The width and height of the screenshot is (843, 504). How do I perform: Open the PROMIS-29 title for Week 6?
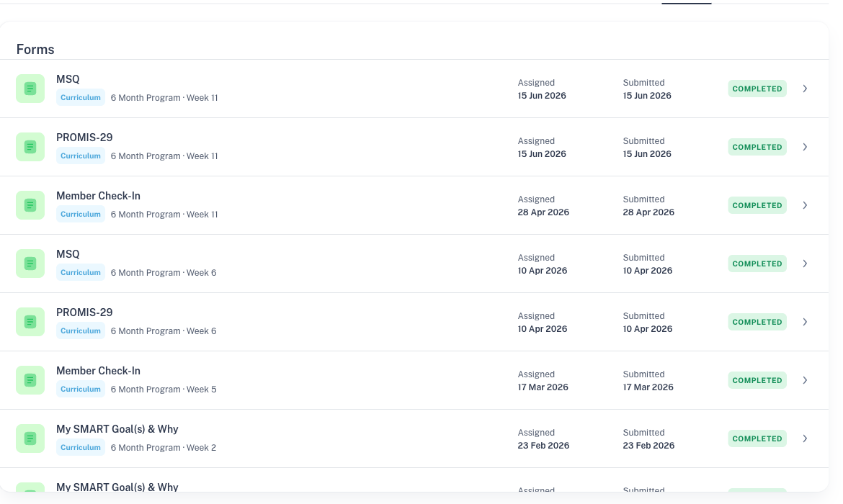[x=84, y=312]
